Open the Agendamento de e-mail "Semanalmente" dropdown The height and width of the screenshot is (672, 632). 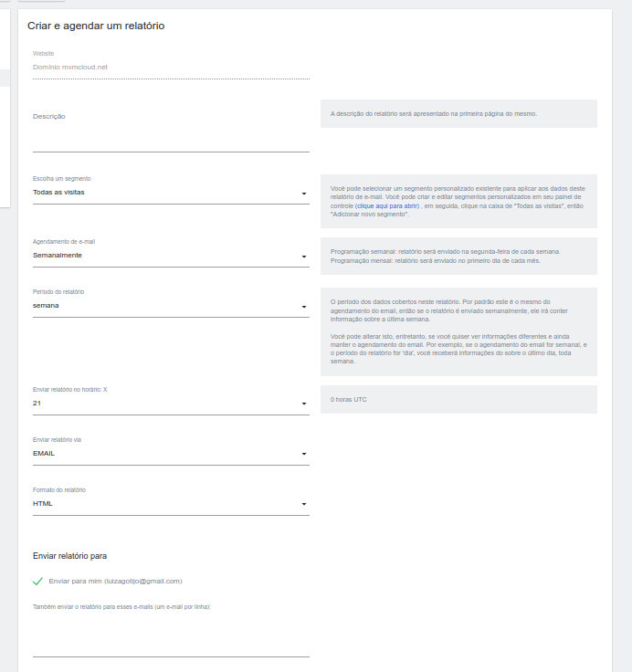click(171, 256)
